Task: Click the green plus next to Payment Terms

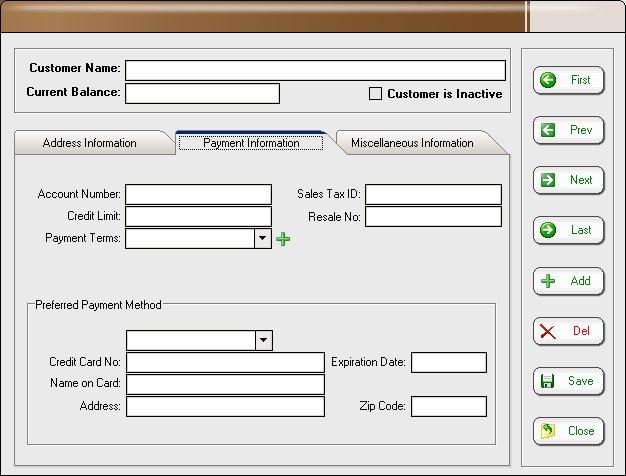Action: pyautogui.click(x=283, y=239)
